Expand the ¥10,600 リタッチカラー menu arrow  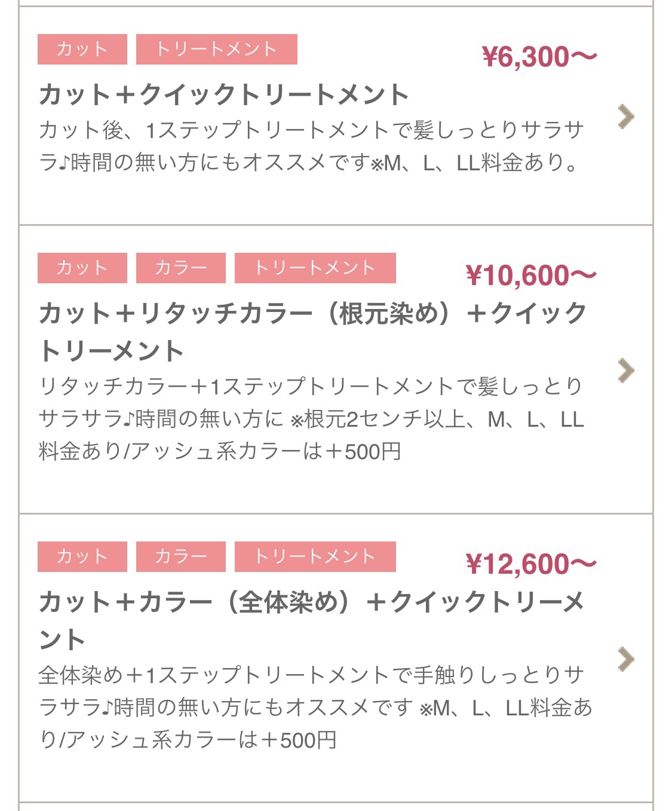click(x=625, y=371)
